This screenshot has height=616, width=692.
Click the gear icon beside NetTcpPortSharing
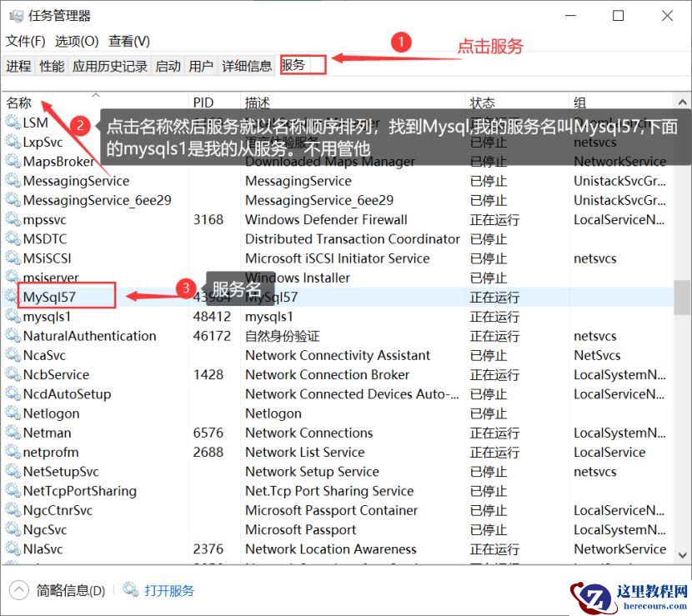pyautogui.click(x=13, y=491)
